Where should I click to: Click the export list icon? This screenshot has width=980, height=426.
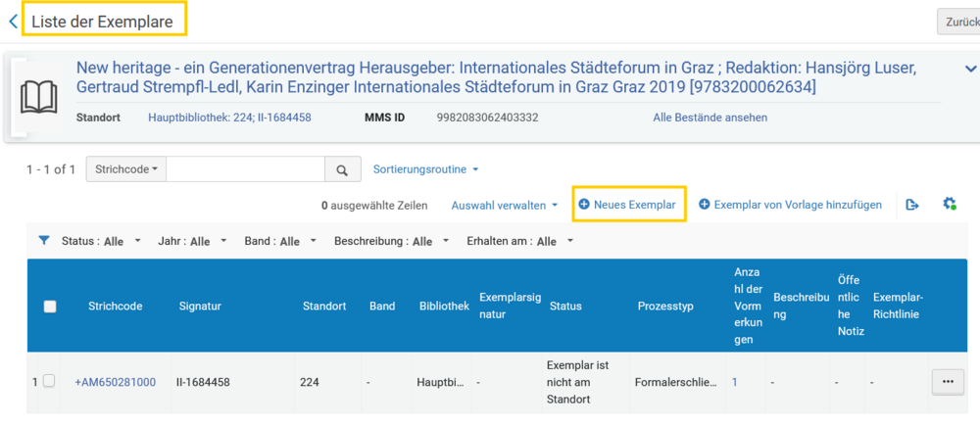point(912,205)
